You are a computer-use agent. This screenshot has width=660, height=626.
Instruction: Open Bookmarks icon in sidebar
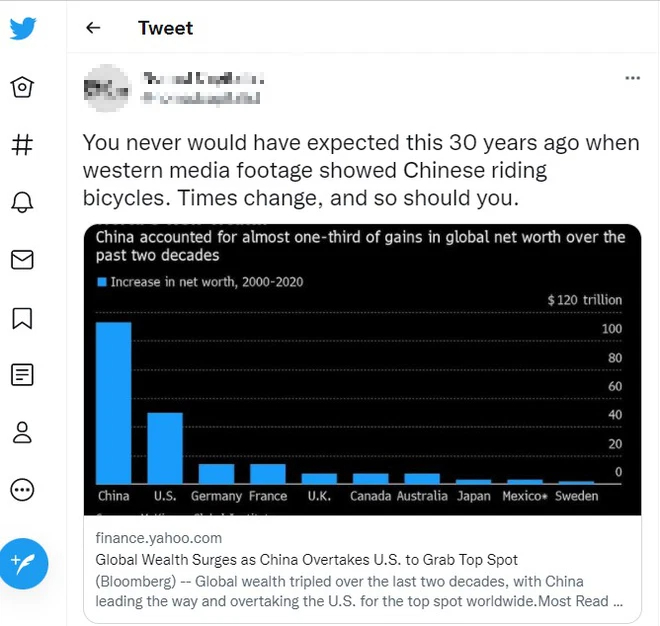[x=22, y=318]
